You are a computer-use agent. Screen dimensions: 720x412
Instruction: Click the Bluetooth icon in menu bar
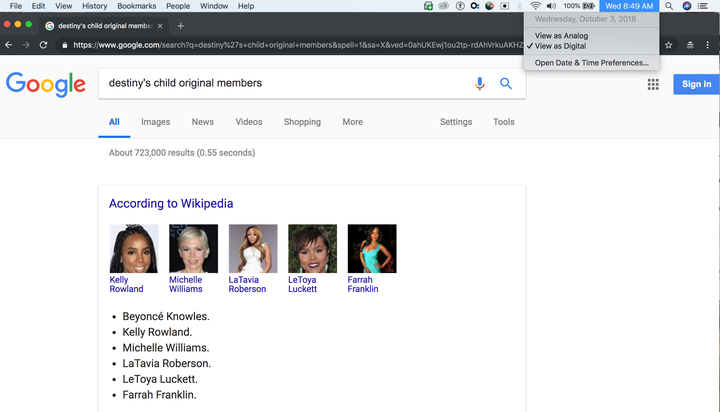(x=520, y=6)
